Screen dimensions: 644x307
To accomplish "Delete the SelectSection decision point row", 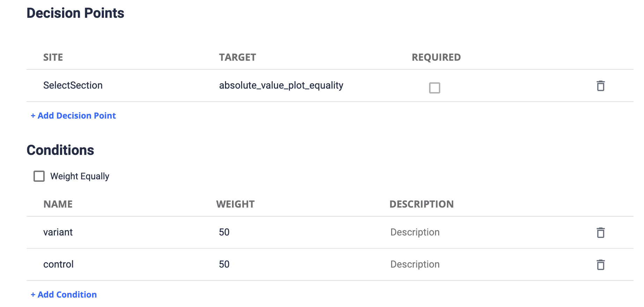I will click(601, 85).
